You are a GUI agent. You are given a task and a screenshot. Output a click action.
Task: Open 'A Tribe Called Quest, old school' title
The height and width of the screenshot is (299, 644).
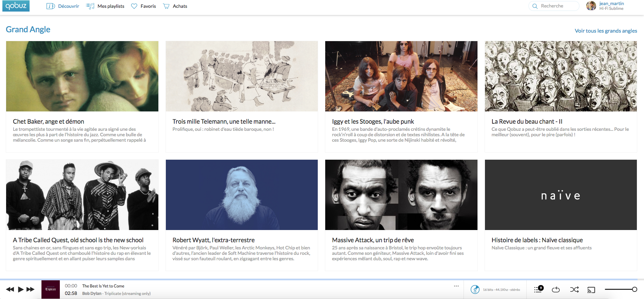78,240
